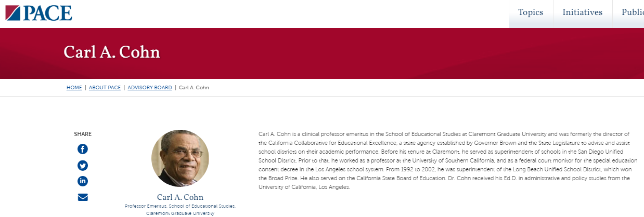Click the Carl A. Cohn page heading
The height and width of the screenshot is (217, 644).
[112, 52]
